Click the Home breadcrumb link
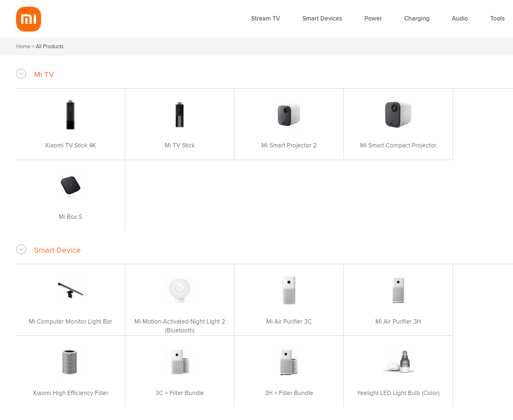513x420 pixels. [23, 47]
